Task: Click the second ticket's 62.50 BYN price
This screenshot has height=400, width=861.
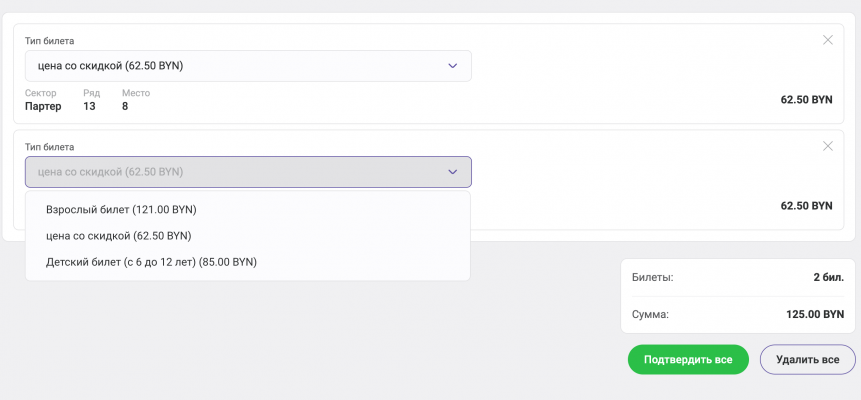Action: click(806, 206)
